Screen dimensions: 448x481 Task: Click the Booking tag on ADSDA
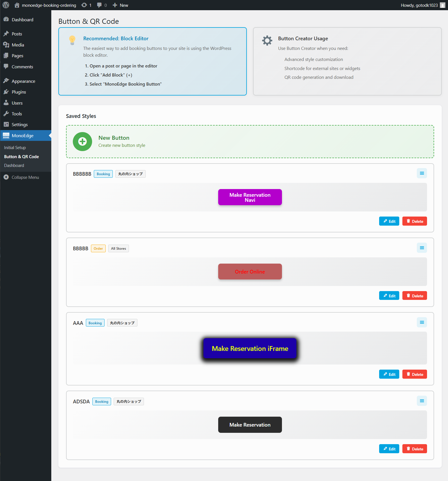click(102, 401)
